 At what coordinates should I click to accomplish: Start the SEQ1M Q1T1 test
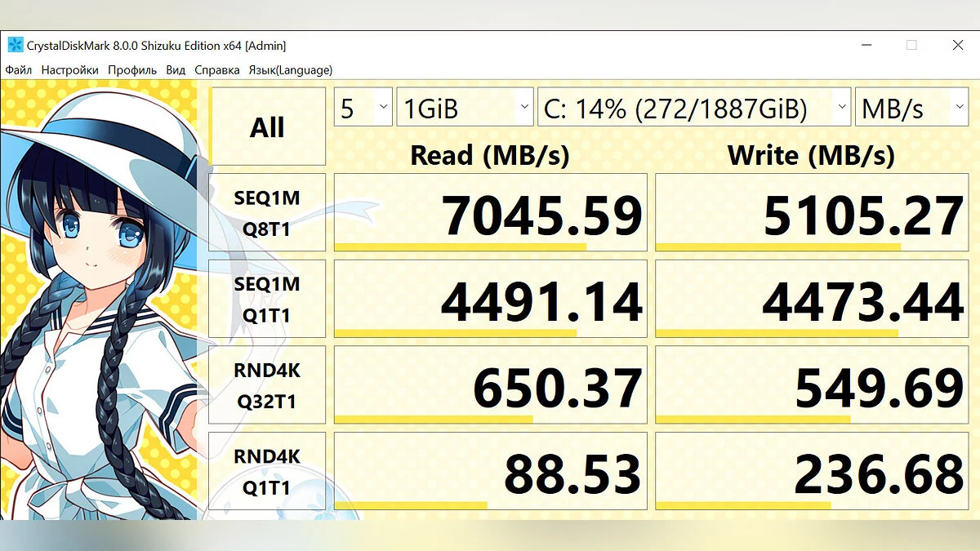[x=267, y=299]
